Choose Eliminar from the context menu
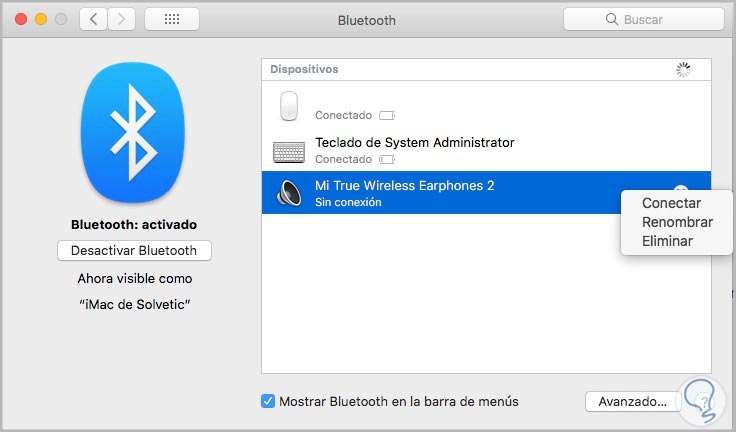The image size is (736, 432). [667, 241]
